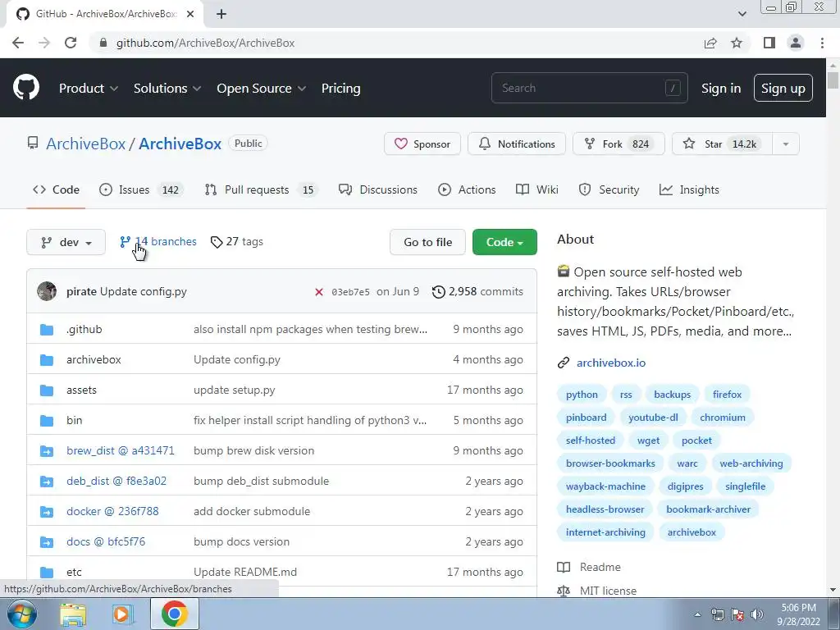The width and height of the screenshot is (840, 630).
Task: Click the commits history clock icon
Action: pyautogui.click(x=439, y=292)
